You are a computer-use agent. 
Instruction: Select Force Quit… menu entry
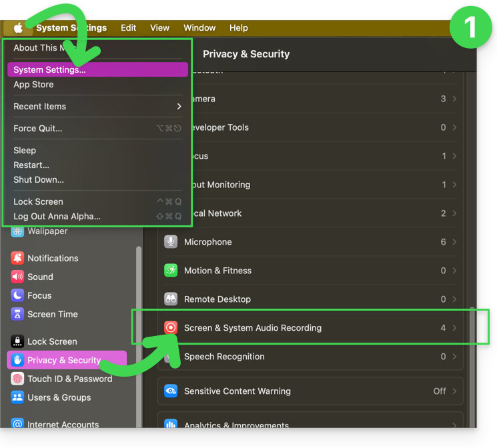click(x=38, y=129)
